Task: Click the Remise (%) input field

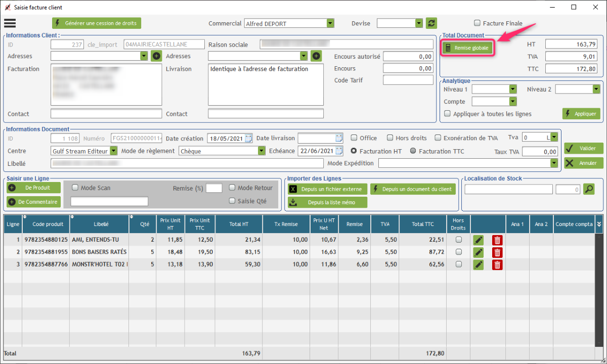Action: pyautogui.click(x=214, y=188)
